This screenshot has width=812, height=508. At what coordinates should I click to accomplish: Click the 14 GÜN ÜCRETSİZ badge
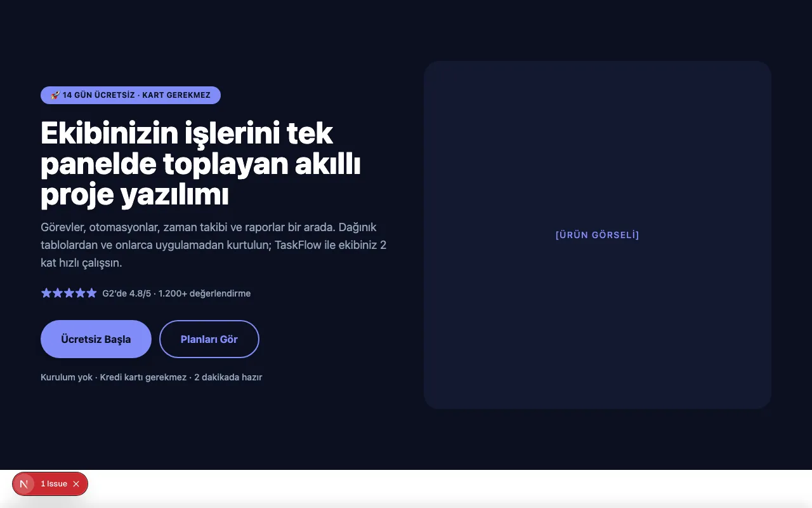pos(131,95)
